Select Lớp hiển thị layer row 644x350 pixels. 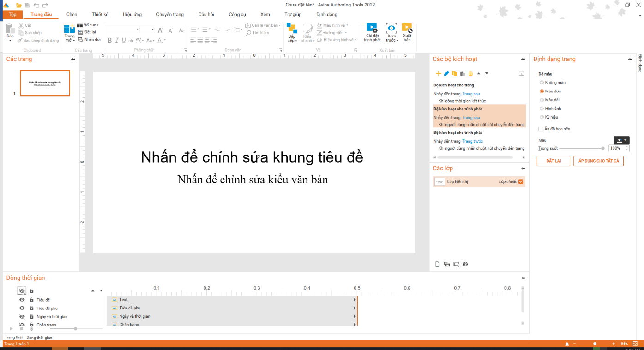(479, 181)
